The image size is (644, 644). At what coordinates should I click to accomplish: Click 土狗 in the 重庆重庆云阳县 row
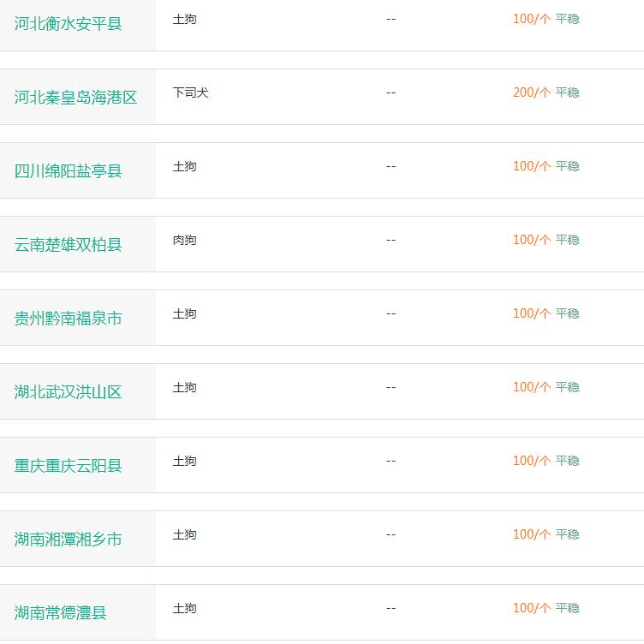pos(184,461)
